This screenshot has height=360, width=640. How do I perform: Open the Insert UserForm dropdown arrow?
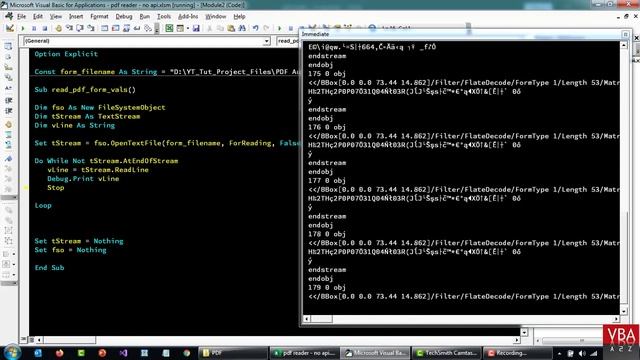[187, 28]
